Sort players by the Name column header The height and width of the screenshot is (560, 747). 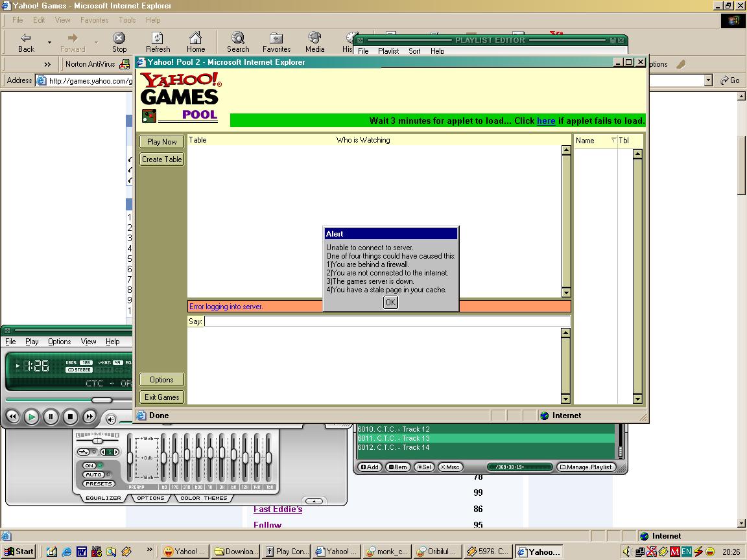tap(595, 141)
